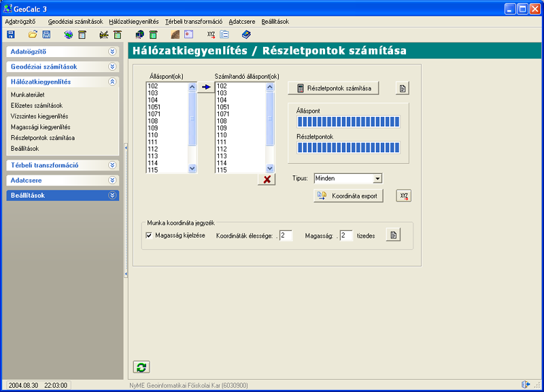
Task: Click the blue arrow to add station
Action: point(206,87)
